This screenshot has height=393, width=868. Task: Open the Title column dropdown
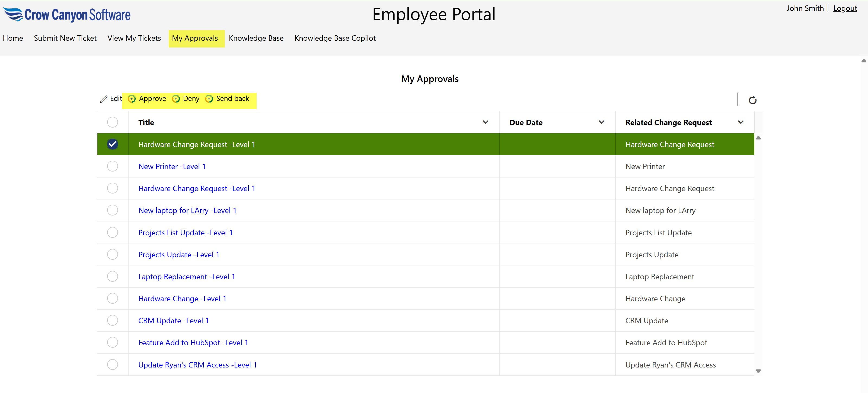[x=486, y=122]
